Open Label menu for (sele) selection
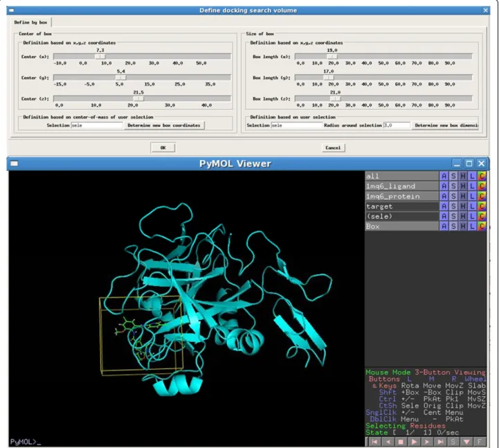Screen dimensions: 499x448 [473, 216]
